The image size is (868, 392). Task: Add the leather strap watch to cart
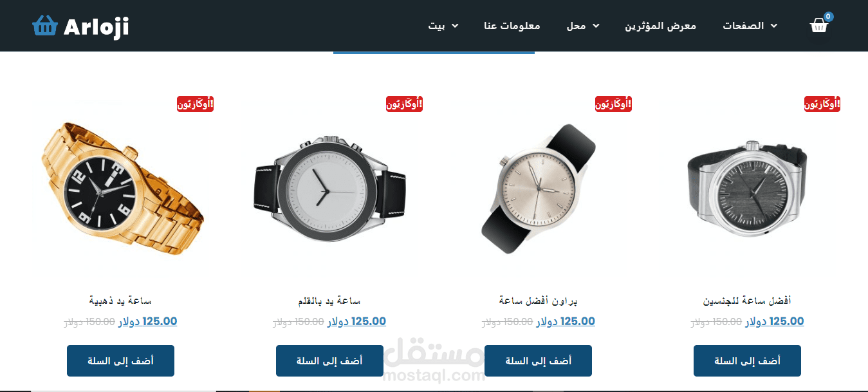point(329,361)
